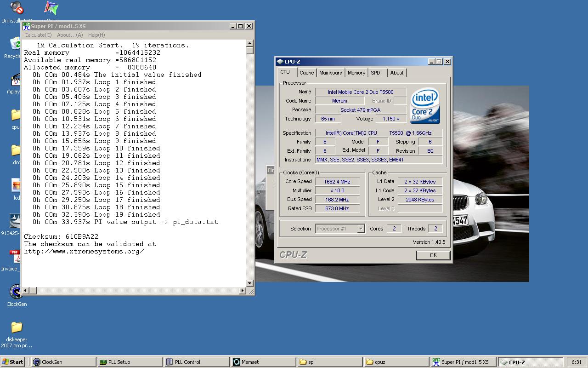Image resolution: width=588 pixels, height=368 pixels.
Task: Expand the Processor #1 selection dropdown
Action: click(361, 229)
